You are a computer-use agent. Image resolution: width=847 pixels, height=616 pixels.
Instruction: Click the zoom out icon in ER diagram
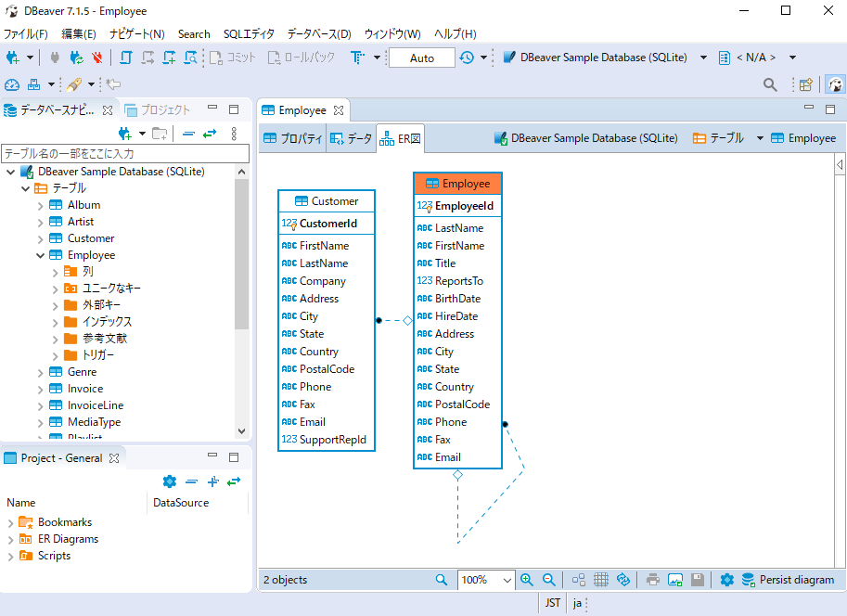click(549, 580)
